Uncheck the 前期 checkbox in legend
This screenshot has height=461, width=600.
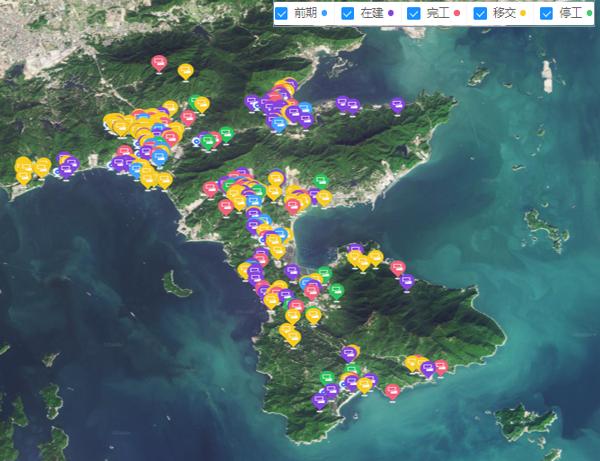282,14
